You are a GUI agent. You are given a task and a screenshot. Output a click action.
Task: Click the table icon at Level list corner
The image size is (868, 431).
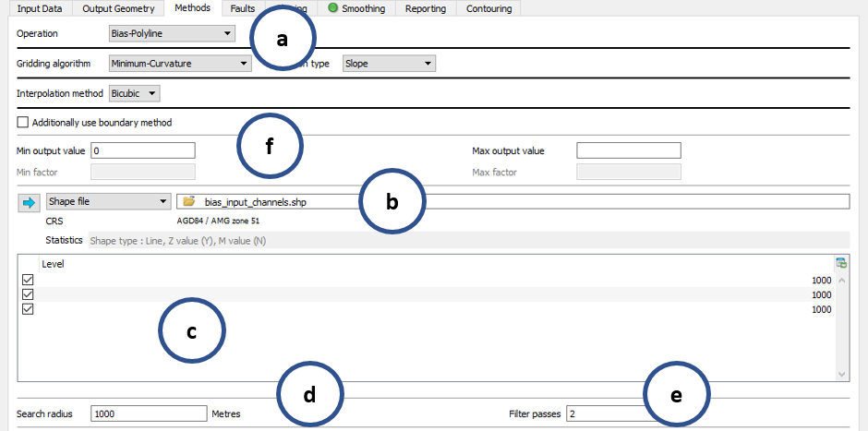coord(840,263)
